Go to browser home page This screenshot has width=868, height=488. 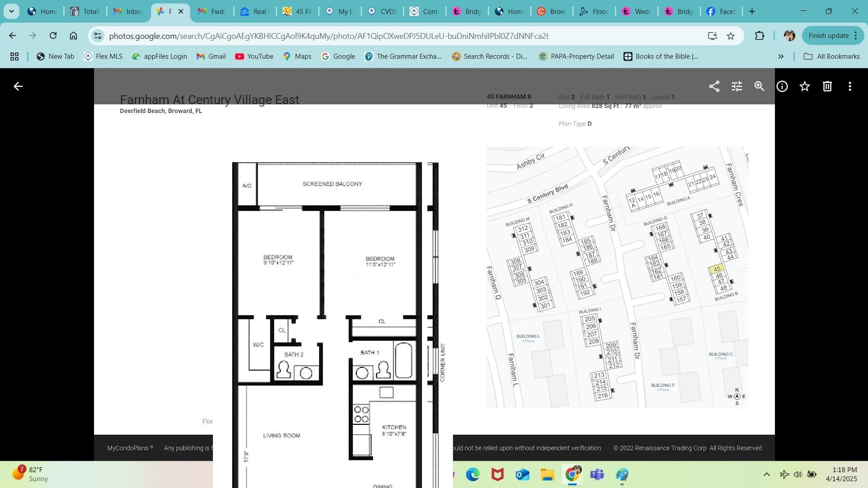click(73, 36)
